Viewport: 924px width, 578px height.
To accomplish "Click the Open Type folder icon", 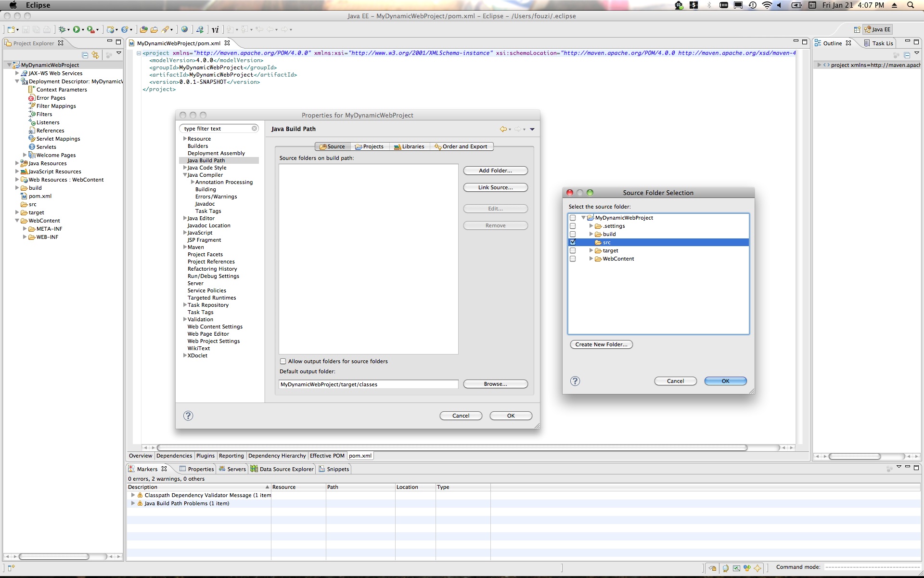I will [143, 29].
